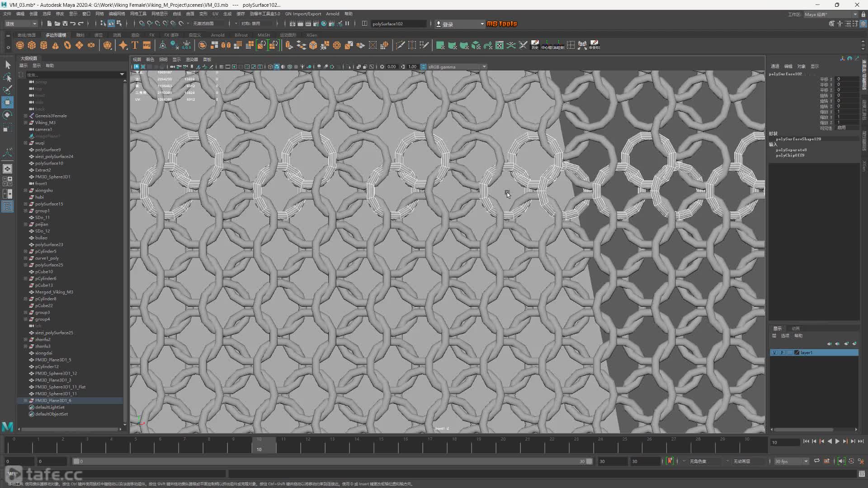Create a polygon torus from the shelf
868x488 pixels.
[67, 45]
